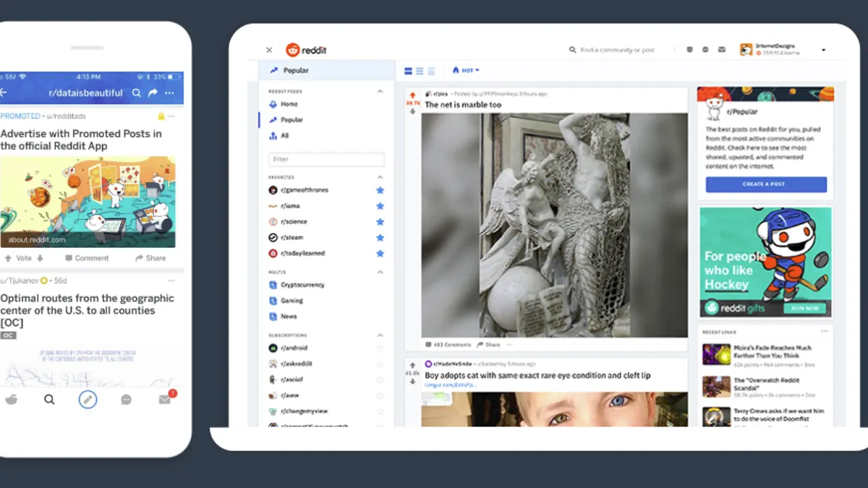This screenshot has width=868, height=488.
Task: Open Recent Links options ellipsis
Action: click(x=824, y=332)
